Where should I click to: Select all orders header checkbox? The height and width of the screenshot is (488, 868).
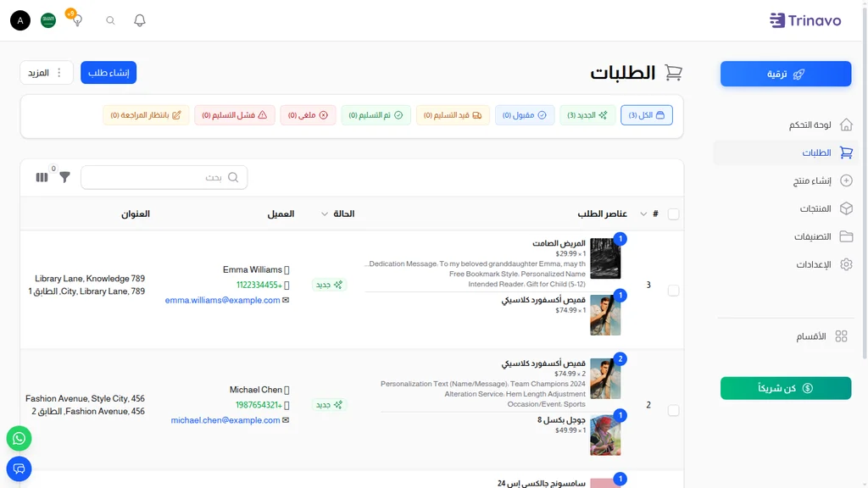tap(673, 214)
